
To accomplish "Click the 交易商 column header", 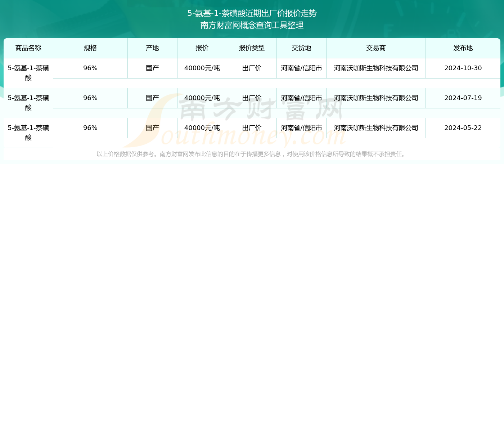I will click(x=376, y=48).
